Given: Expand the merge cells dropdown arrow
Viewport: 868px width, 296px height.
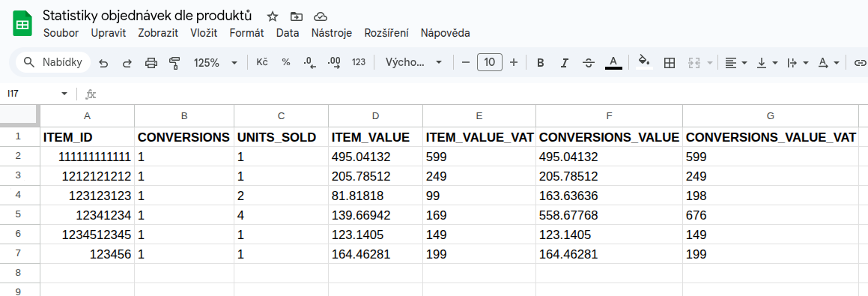Looking at the screenshot, I should click(710, 63).
